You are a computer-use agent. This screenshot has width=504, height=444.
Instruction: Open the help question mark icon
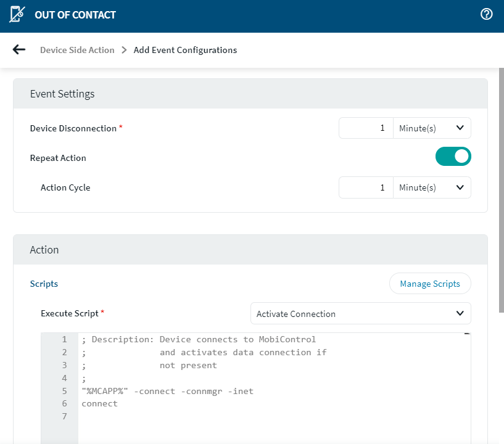pos(486,14)
